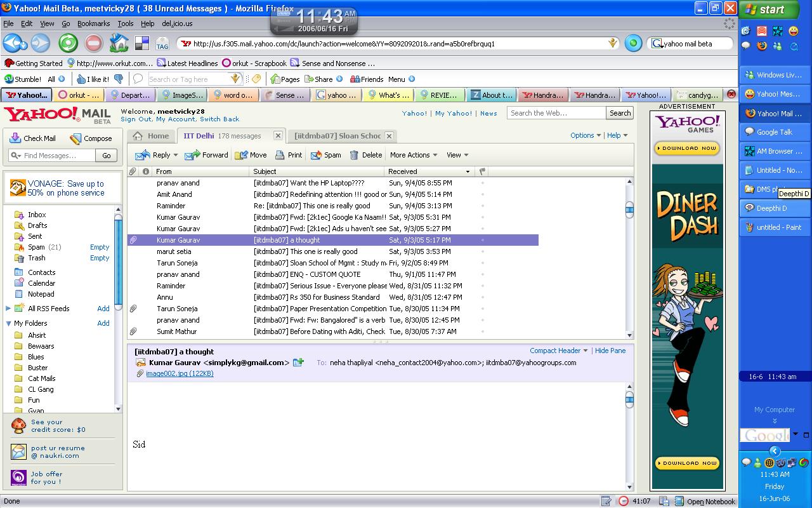Click the Sign Out link
The image size is (812, 508).
[136, 119]
